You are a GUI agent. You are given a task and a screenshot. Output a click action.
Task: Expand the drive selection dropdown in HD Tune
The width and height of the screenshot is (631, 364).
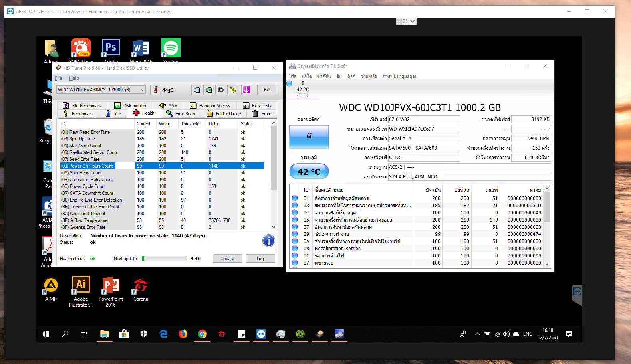tap(142, 90)
